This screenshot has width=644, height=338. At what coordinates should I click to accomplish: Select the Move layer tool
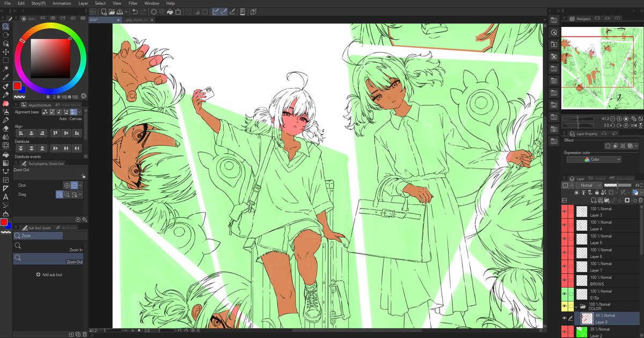(x=5, y=52)
